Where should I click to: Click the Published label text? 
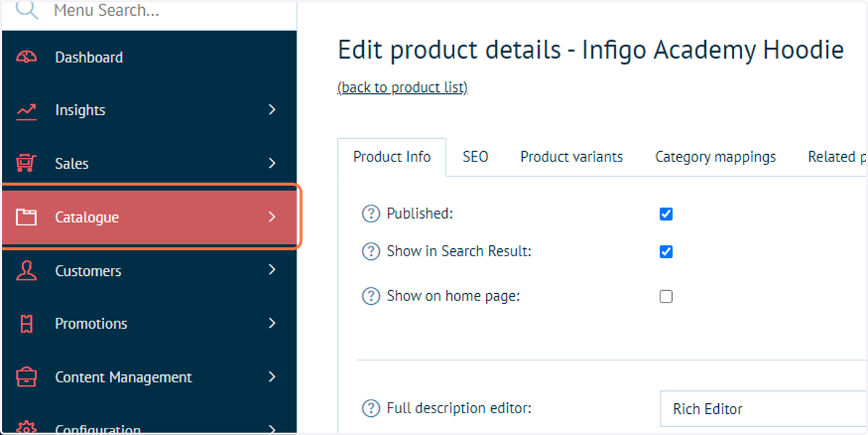coord(420,214)
